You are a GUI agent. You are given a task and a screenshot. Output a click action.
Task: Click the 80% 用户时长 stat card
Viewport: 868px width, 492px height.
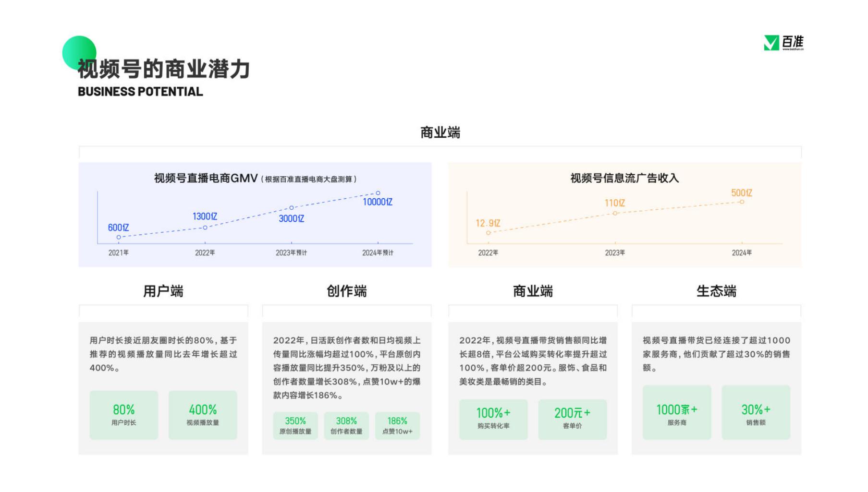[124, 415]
